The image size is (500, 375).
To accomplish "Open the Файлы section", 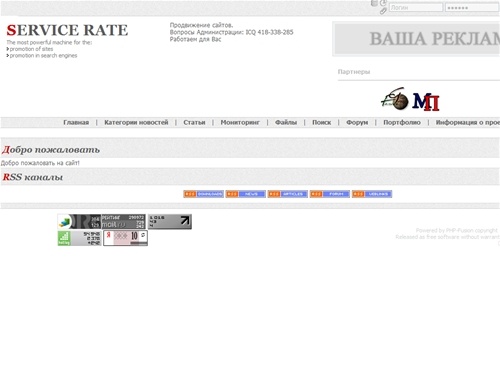I will click(286, 122).
